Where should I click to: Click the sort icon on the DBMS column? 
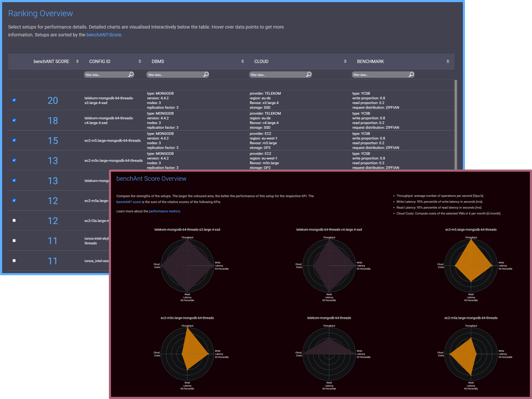(243, 61)
